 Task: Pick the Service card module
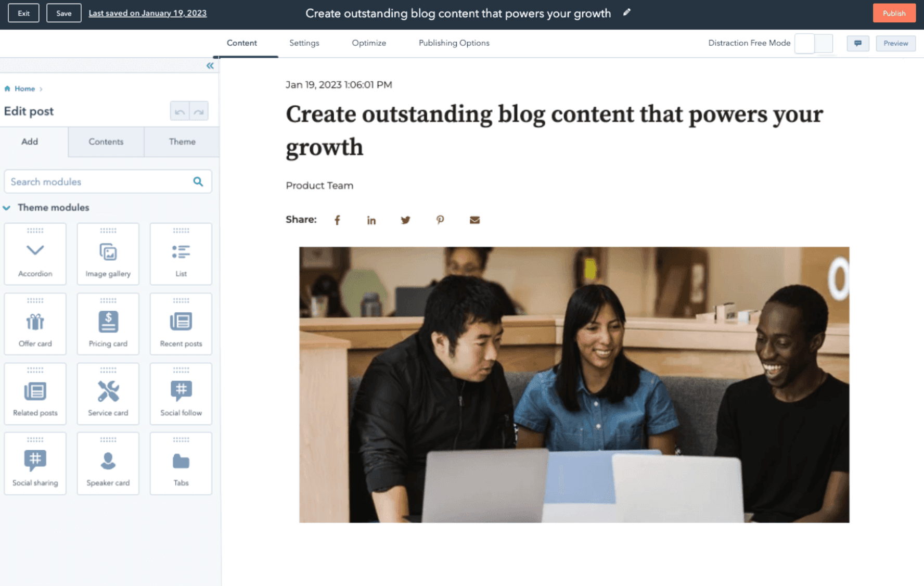[108, 393]
